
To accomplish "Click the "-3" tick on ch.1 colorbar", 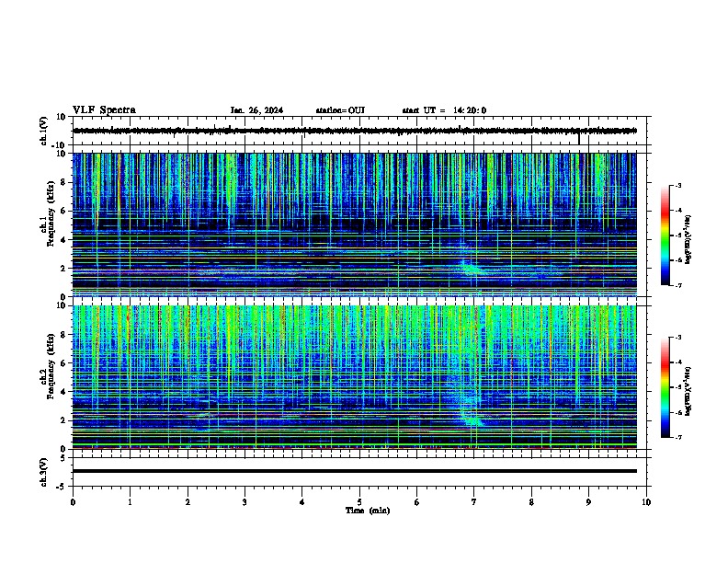I will click(x=678, y=185).
